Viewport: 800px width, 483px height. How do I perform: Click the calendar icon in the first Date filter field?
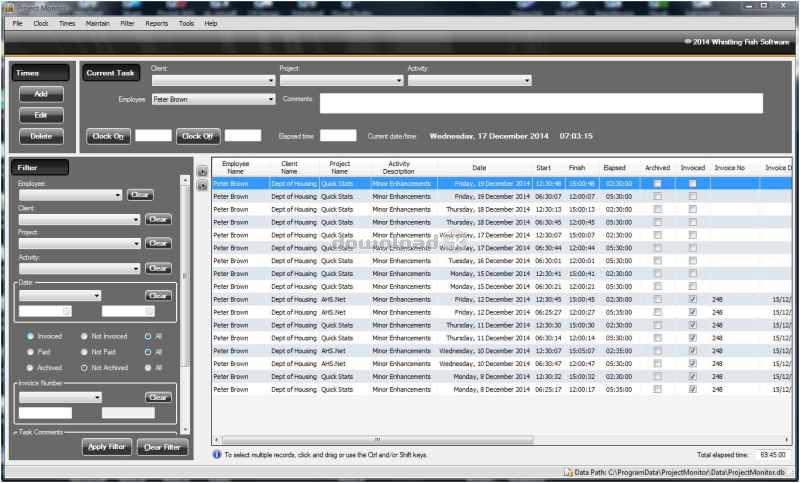[66, 311]
